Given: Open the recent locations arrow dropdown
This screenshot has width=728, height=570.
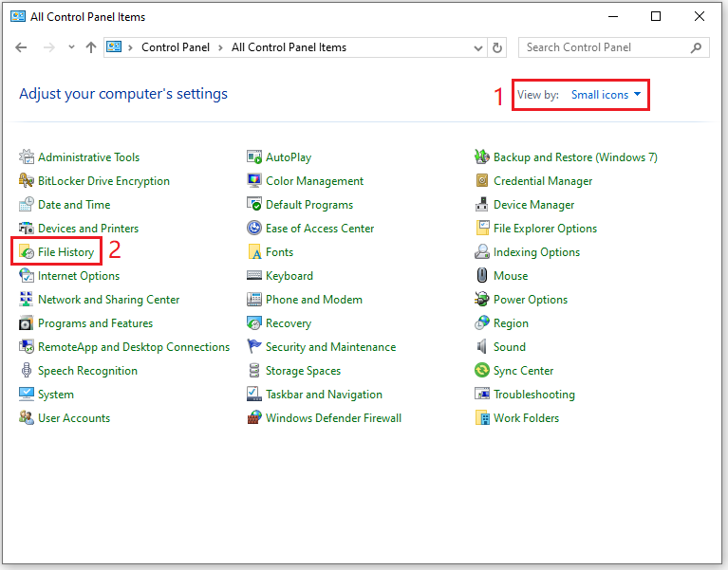Looking at the screenshot, I should coord(71,46).
